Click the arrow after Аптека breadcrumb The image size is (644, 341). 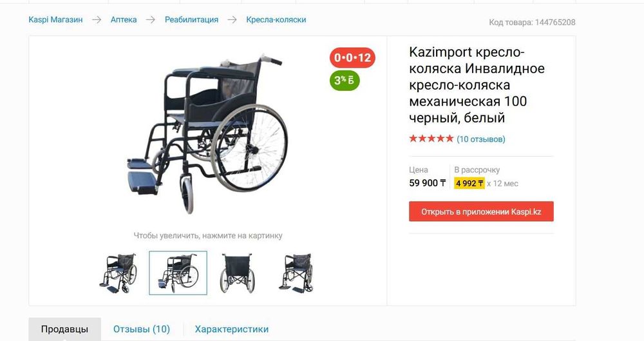coord(150,20)
